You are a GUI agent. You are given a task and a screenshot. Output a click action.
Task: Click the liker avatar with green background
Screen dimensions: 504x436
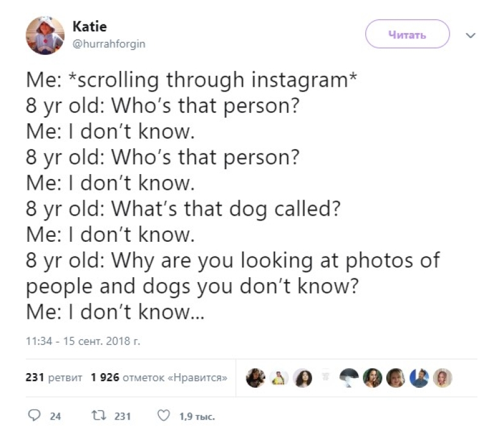373,378
